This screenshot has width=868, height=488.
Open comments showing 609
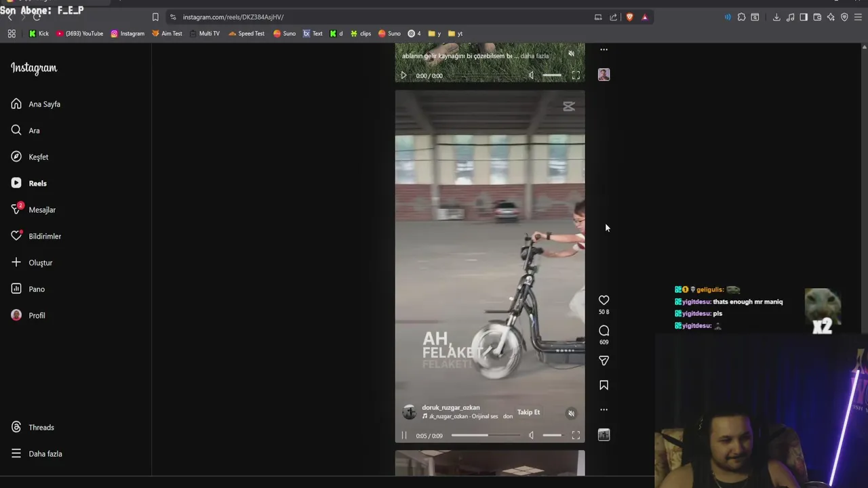pos(604,331)
